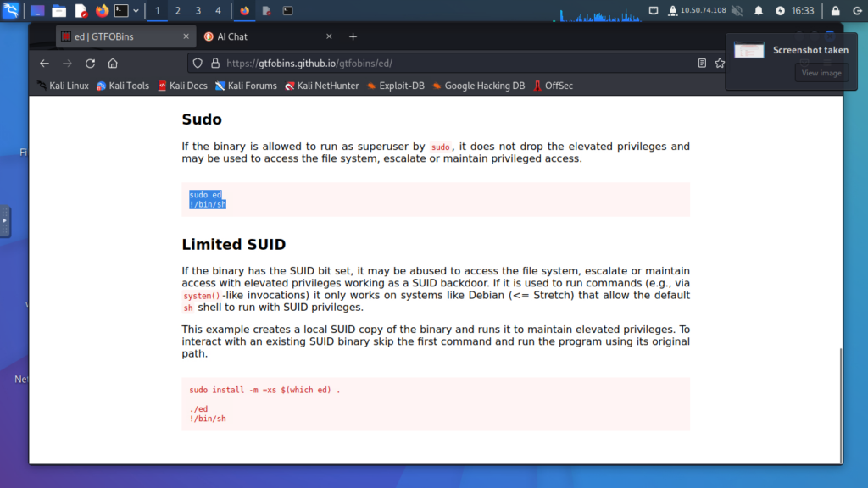Launch the file manager from the panel
Screen dimensions: 868x488
(x=58, y=11)
